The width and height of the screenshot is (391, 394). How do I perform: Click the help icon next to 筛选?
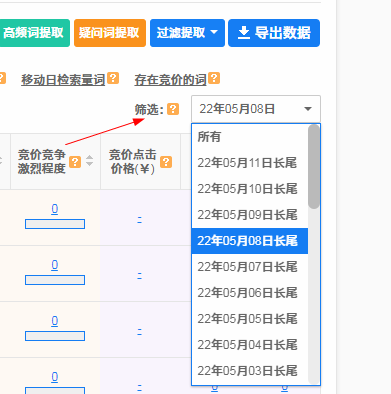pyautogui.click(x=173, y=109)
